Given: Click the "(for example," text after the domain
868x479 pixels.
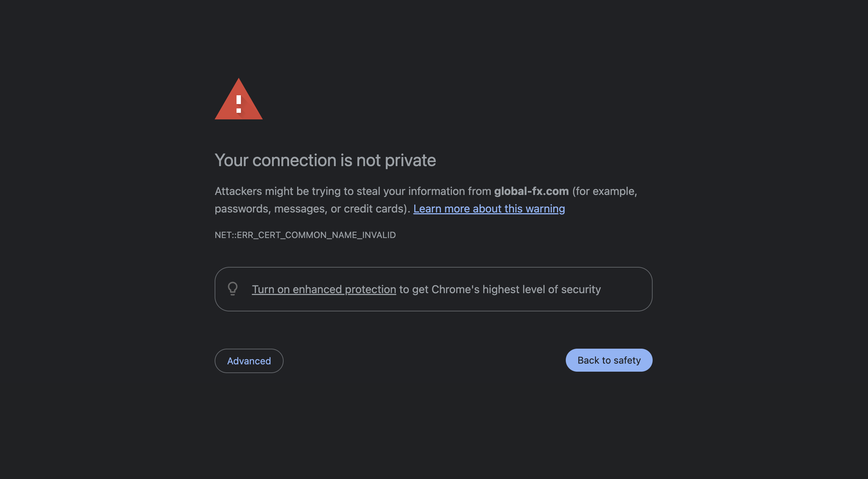Looking at the screenshot, I should (604, 191).
